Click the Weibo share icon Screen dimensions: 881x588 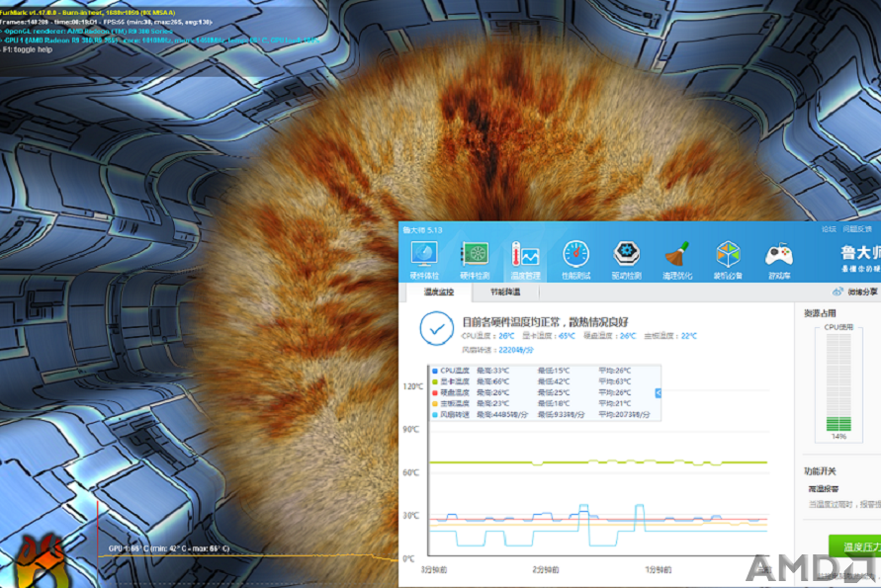pyautogui.click(x=837, y=292)
